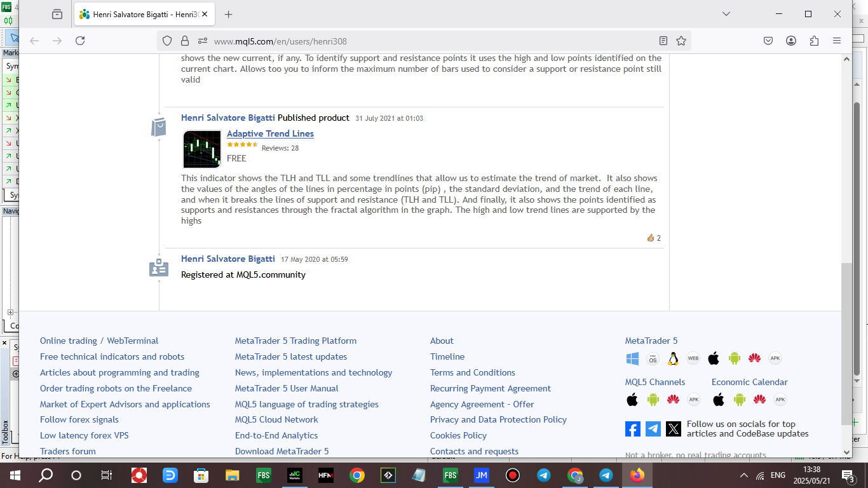
Task: Click the macOS icon under MetaTrader 5
Action: point(653,358)
